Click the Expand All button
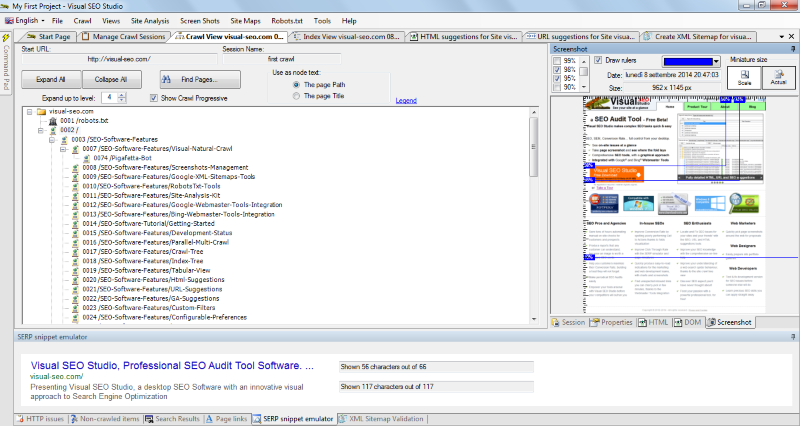 (51, 80)
